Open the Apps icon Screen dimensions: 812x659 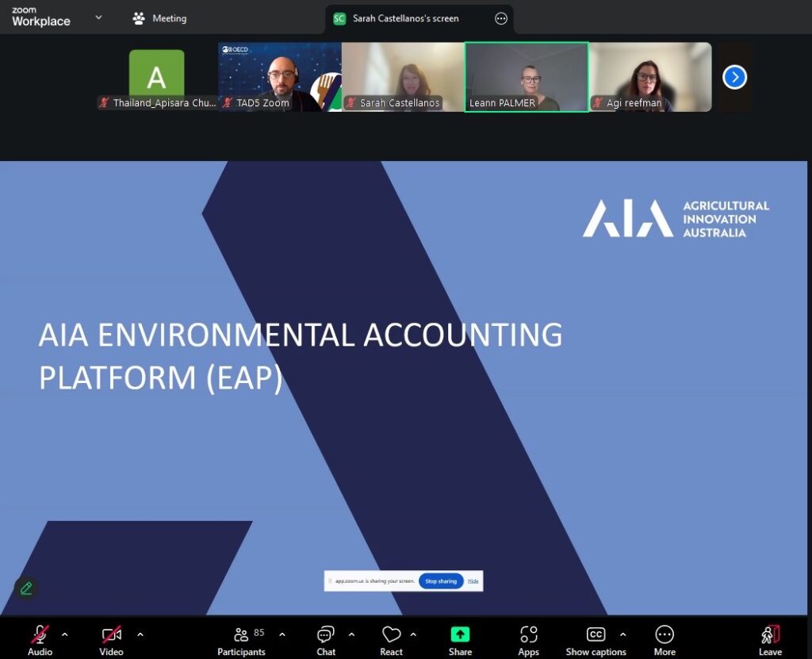tap(528, 635)
